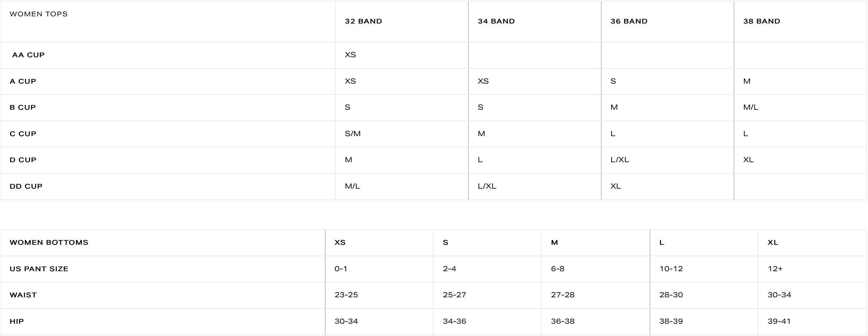This screenshot has height=336, width=868.
Task: Select the 23-25 waist measurement cell
Action: (x=346, y=295)
